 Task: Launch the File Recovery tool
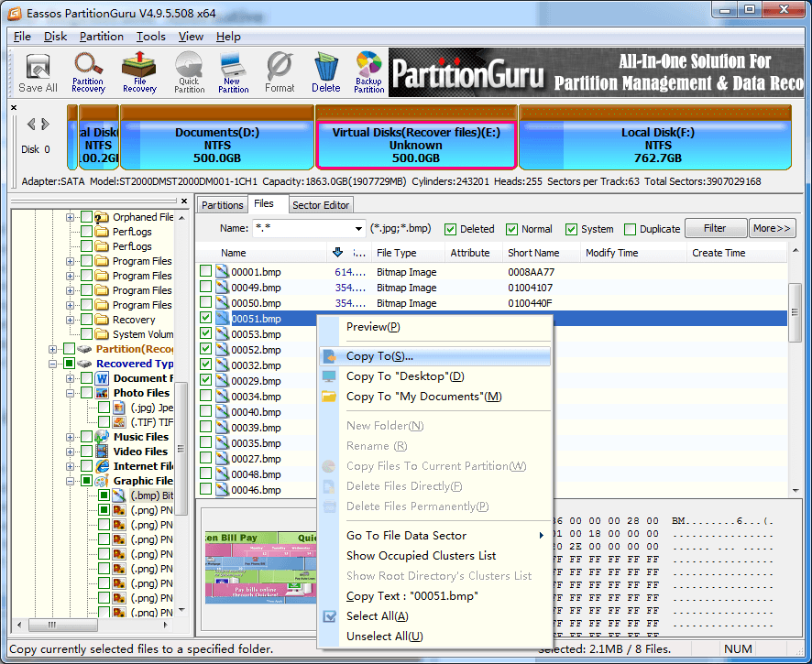point(139,73)
